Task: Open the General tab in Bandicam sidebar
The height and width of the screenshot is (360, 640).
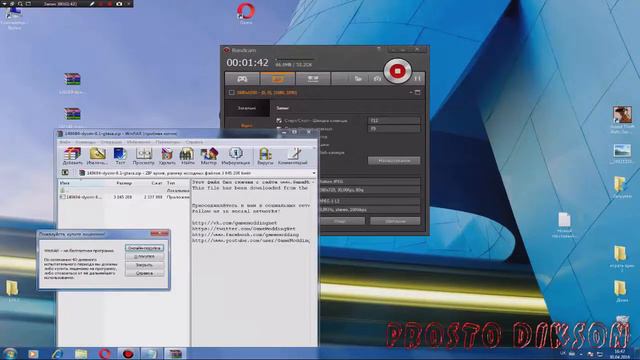Action: (247, 108)
